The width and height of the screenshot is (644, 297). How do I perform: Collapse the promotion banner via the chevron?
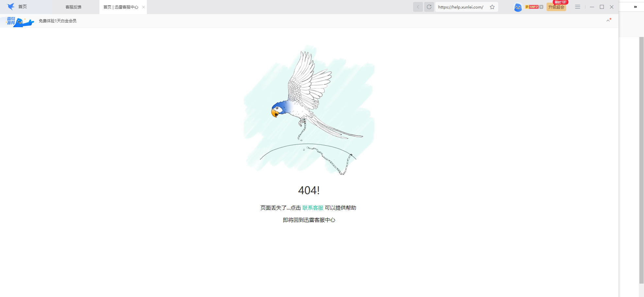click(x=608, y=20)
